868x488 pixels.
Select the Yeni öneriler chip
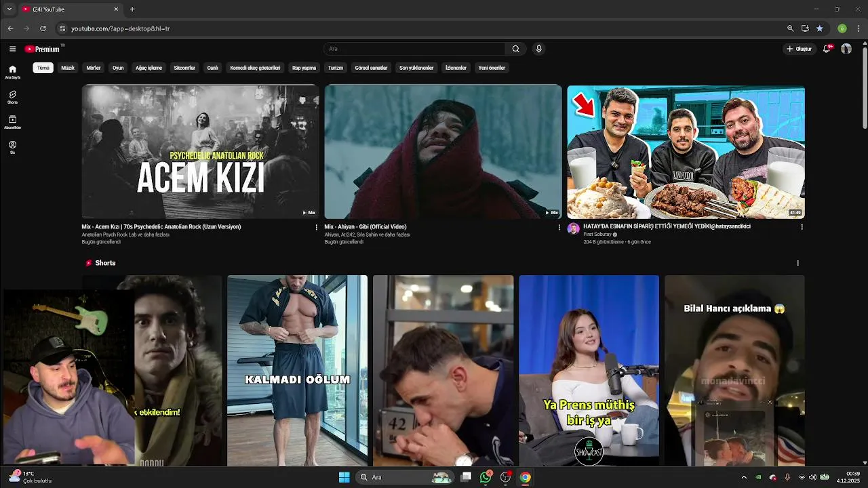pyautogui.click(x=492, y=68)
